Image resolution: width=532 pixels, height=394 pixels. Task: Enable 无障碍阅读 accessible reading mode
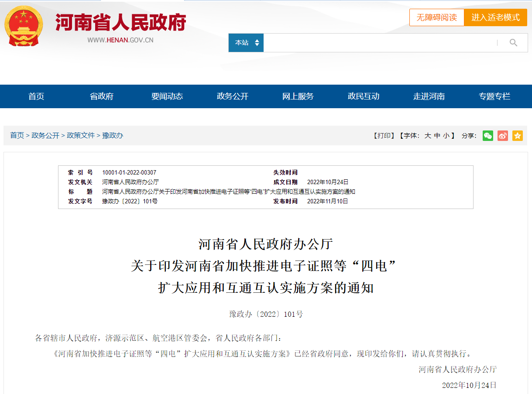[x=436, y=17]
